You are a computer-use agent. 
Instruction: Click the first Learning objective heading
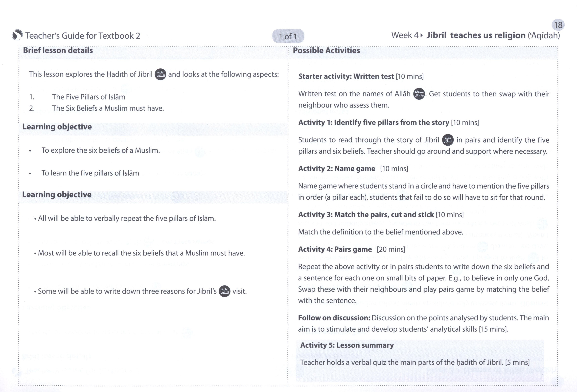(x=57, y=127)
